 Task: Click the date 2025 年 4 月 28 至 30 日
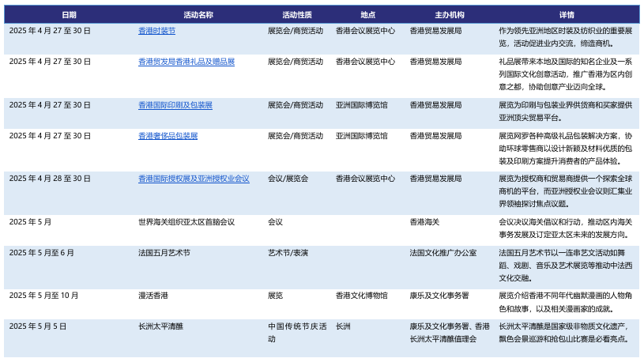point(50,179)
